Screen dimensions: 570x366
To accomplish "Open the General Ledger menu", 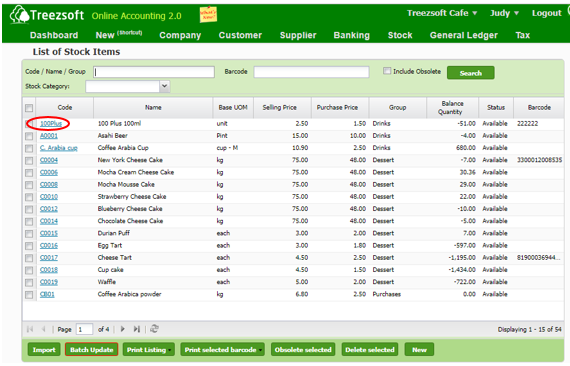I will pyautogui.click(x=463, y=35).
